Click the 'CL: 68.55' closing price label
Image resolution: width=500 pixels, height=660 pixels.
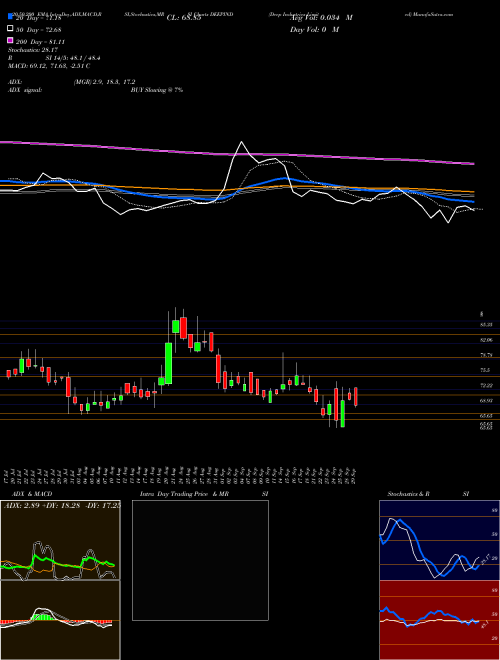tap(184, 18)
